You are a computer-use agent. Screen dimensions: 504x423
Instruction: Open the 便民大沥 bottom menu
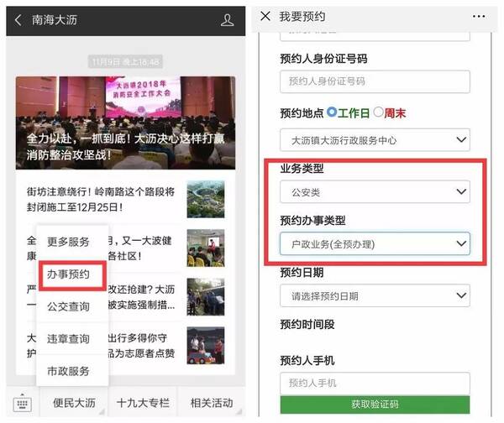(74, 403)
